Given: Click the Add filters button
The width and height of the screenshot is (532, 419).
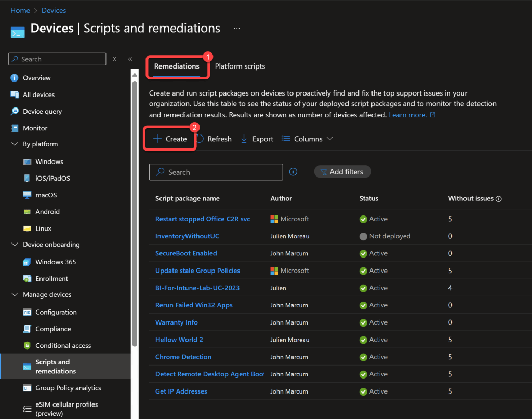Looking at the screenshot, I should click(342, 172).
